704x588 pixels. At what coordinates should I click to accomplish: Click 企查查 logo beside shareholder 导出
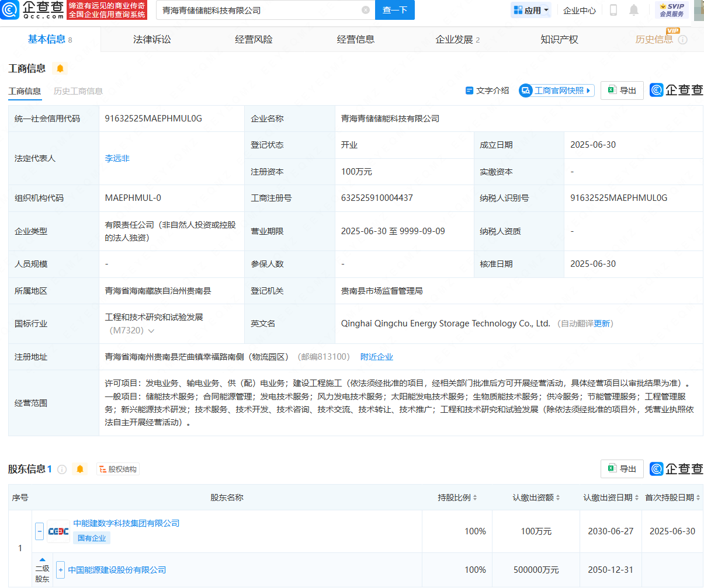(677, 469)
